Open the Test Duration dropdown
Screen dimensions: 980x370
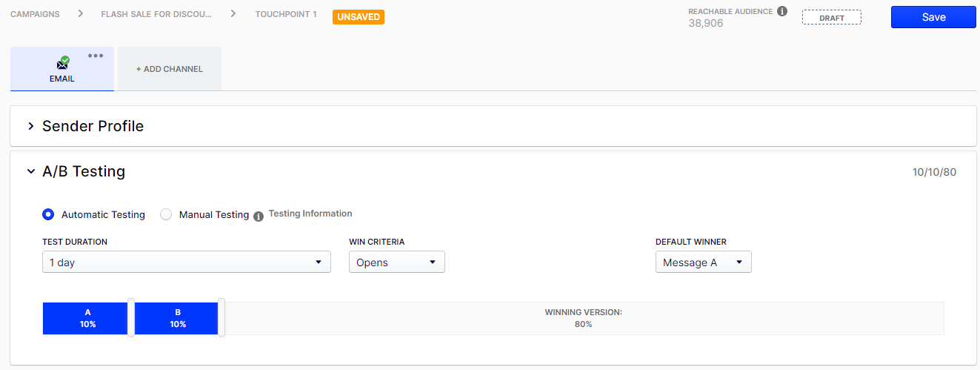click(187, 262)
